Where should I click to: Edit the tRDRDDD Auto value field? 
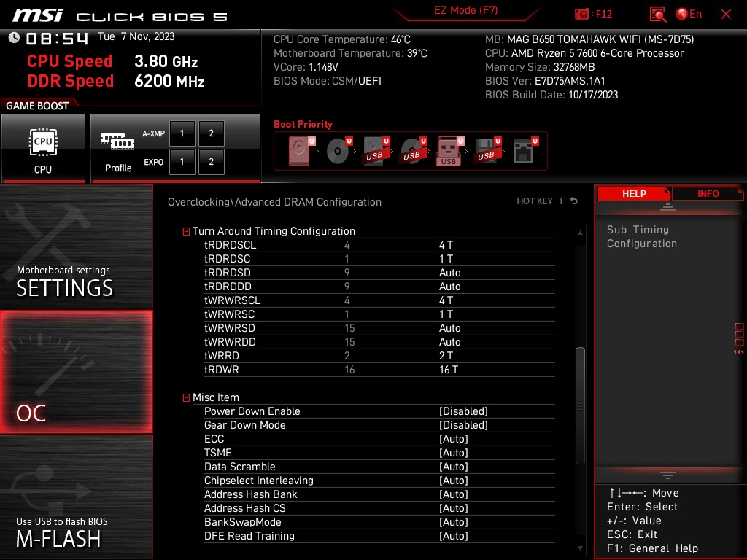(x=449, y=287)
